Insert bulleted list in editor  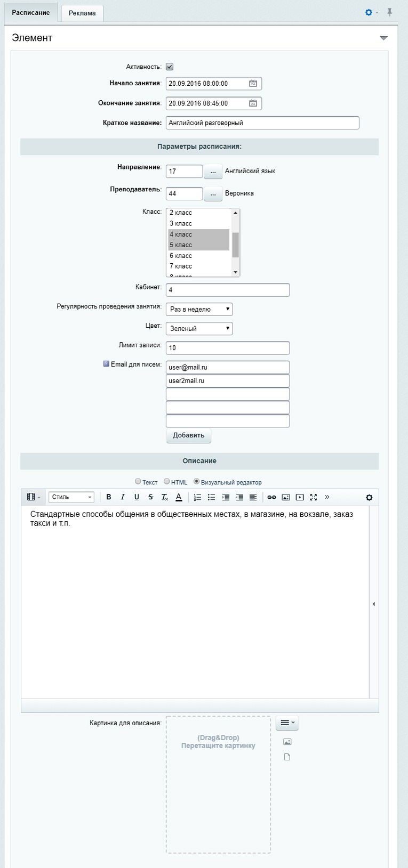click(x=211, y=497)
